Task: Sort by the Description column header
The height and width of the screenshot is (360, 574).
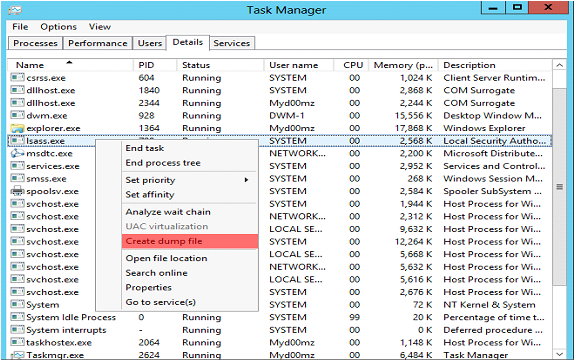Action: (495, 65)
